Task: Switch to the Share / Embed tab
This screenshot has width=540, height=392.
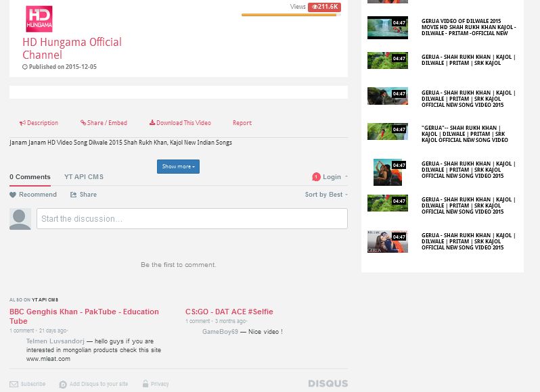Action: [x=104, y=123]
